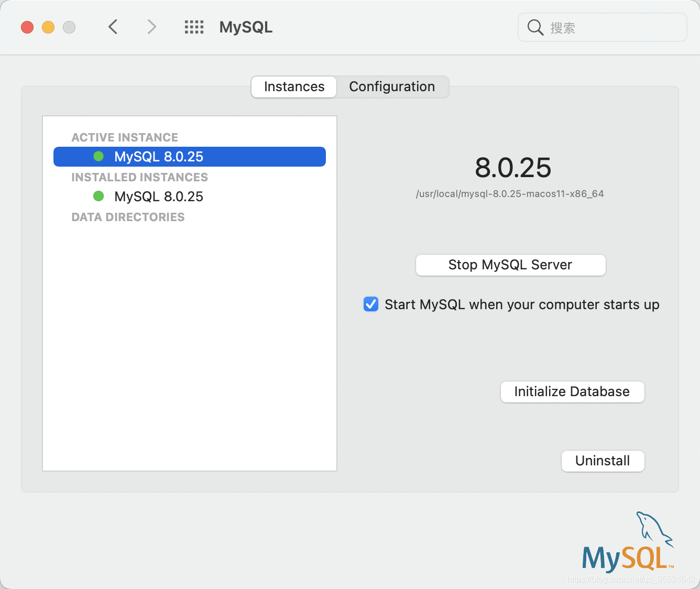
Task: Click the grid Show All icon in toolbar
Action: point(194,27)
